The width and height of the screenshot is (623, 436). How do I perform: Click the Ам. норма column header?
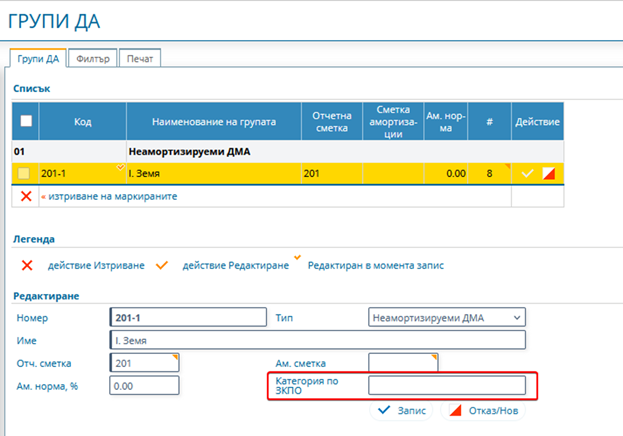pyautogui.click(x=446, y=122)
